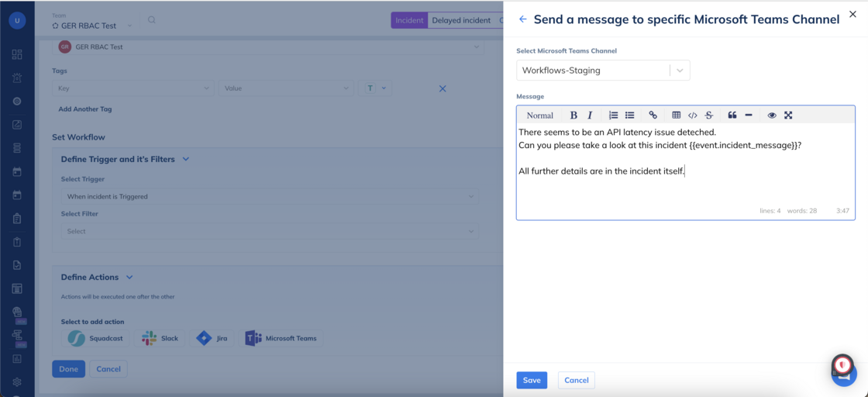Open the Select Trigger dropdown
868x397 pixels.
point(270,196)
